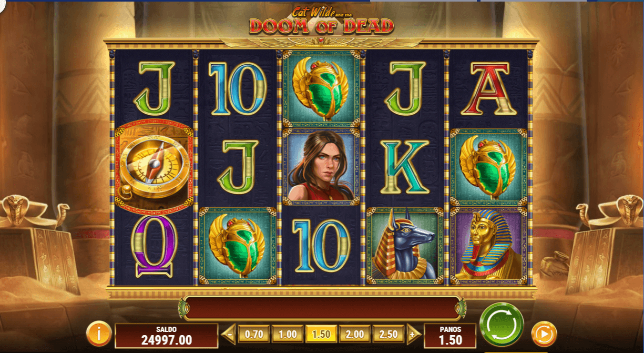
Task: Click the PANOS bet amount display
Action: pyautogui.click(x=449, y=336)
